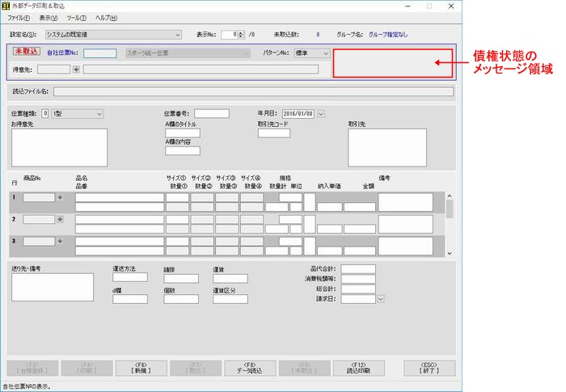This screenshot has height=392, width=566.
Task: Click the 伝票番号 input field
Action: 212,114
